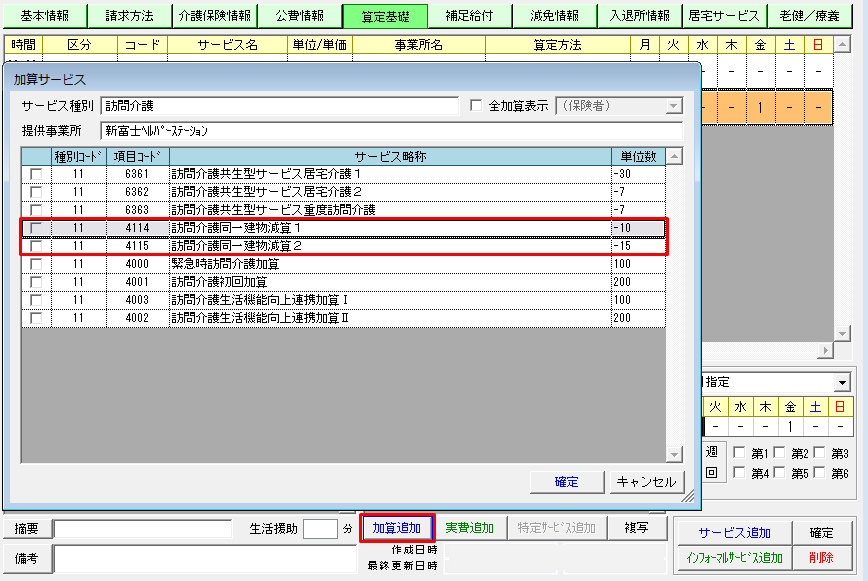Viewport: 868px width, 581px height.
Task: Select 緊急時訪問介護加算 row text
Action: pyautogui.click(x=225, y=264)
